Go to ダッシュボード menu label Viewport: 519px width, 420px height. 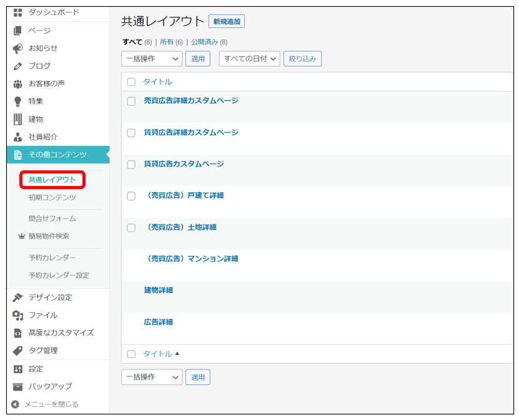pos(54,12)
